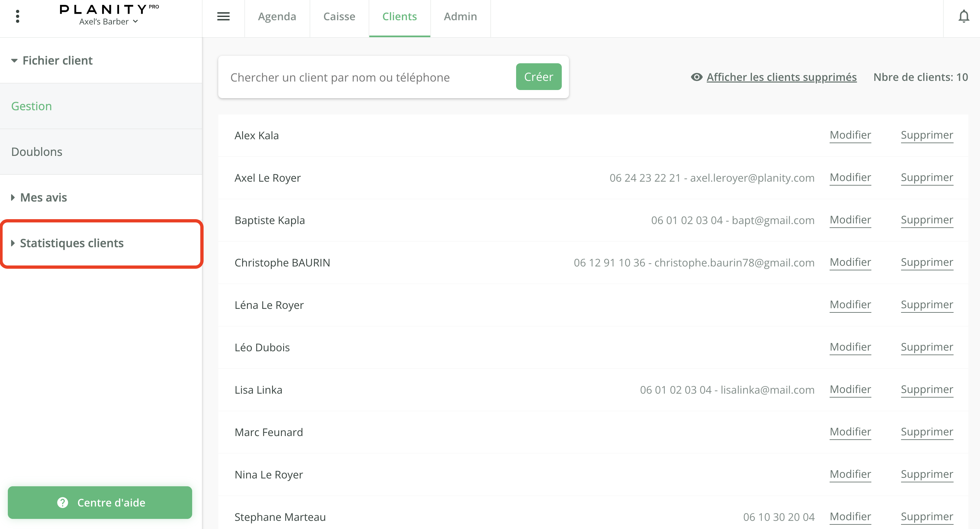The image size is (980, 529).
Task: Open the Centre d'aide
Action: 100,502
